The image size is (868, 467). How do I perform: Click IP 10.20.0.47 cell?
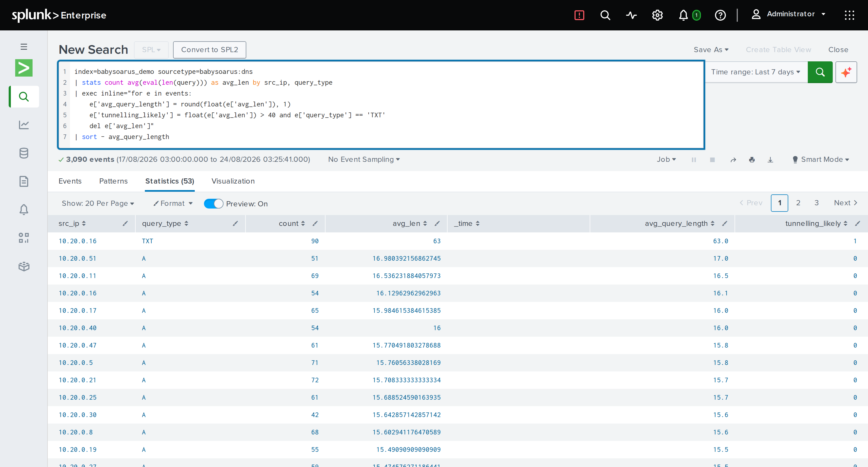pos(78,345)
